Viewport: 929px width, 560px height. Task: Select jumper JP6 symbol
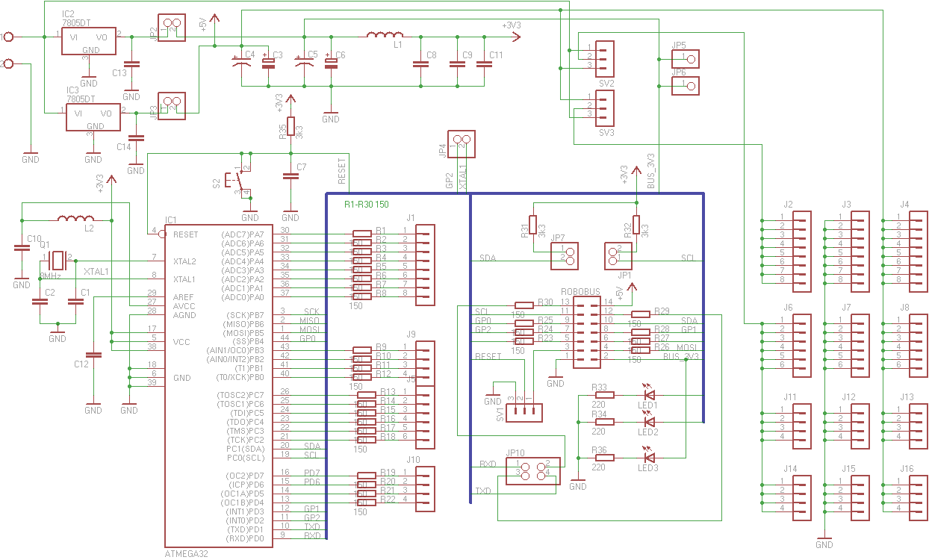coord(686,86)
